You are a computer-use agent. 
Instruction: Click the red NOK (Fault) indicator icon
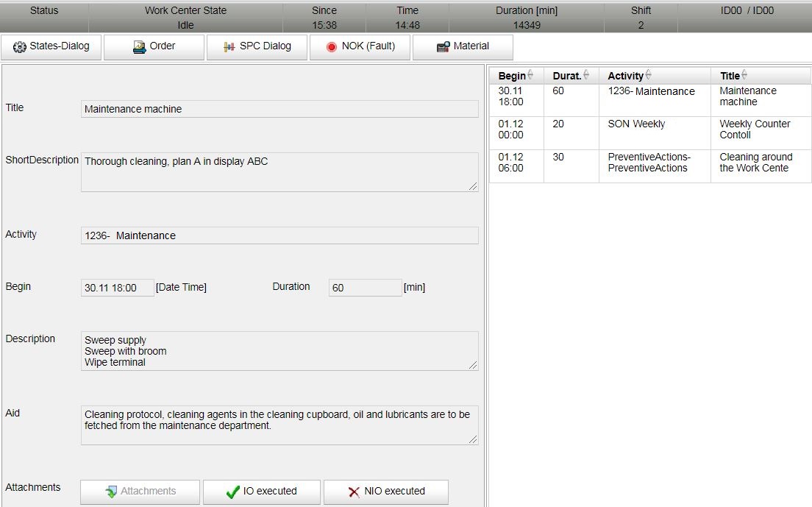point(332,47)
